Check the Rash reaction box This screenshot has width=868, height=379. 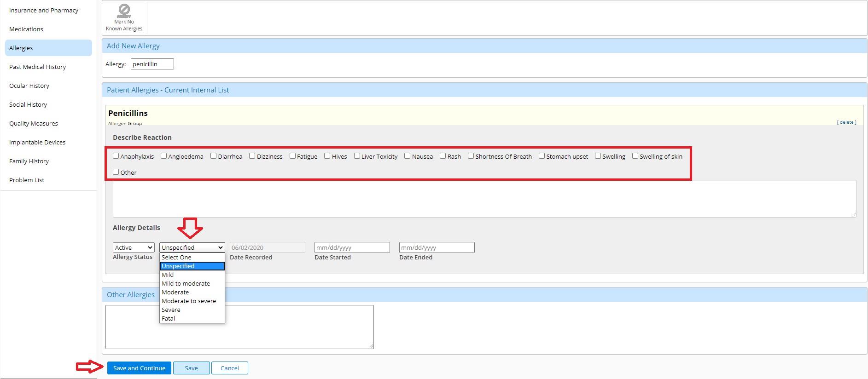(x=443, y=156)
